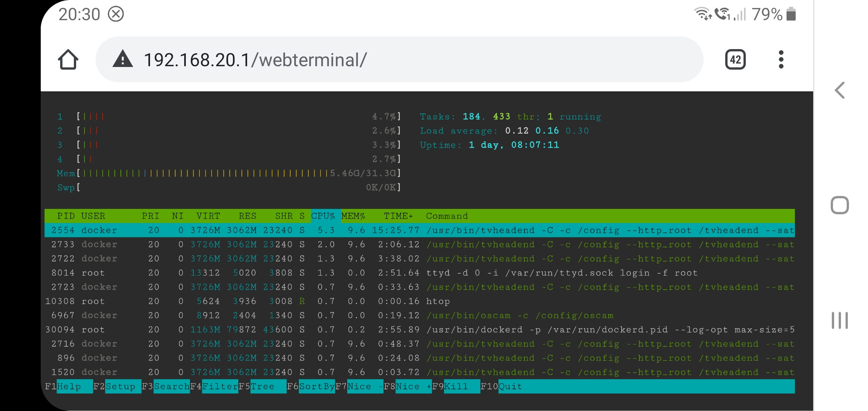The height and width of the screenshot is (411, 868).
Task: Click F9 Kill in htop footer
Action: 456,386
